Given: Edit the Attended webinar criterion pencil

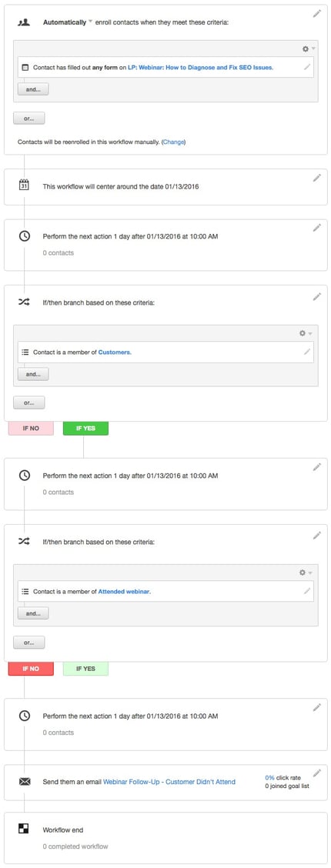Looking at the screenshot, I should 307,591.
